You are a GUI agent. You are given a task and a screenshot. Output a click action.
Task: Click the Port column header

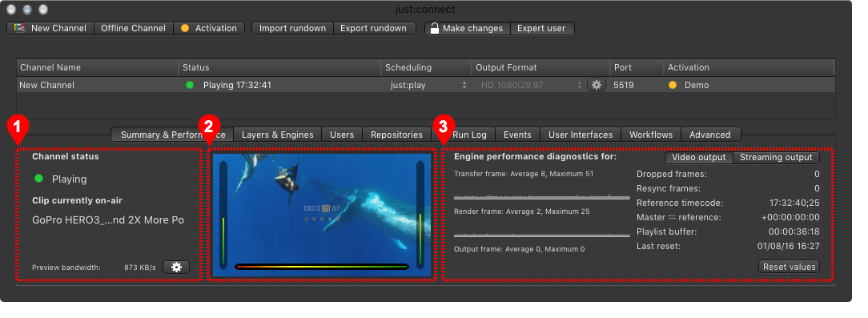coord(637,67)
